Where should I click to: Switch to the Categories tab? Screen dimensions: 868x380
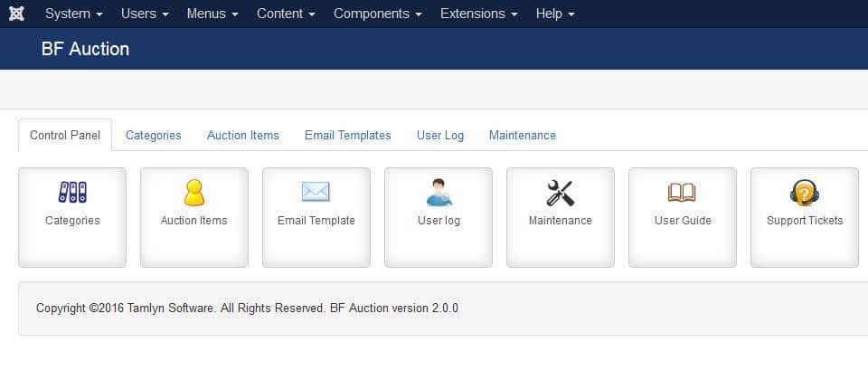click(x=154, y=135)
